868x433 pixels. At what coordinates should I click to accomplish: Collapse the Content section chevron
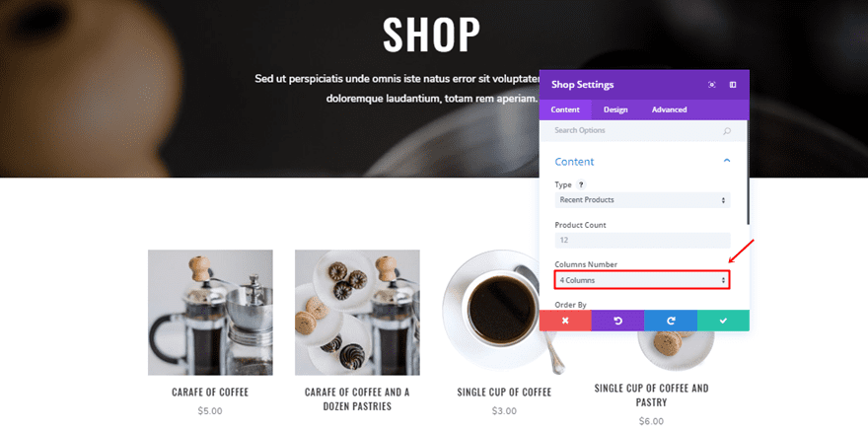tap(727, 161)
